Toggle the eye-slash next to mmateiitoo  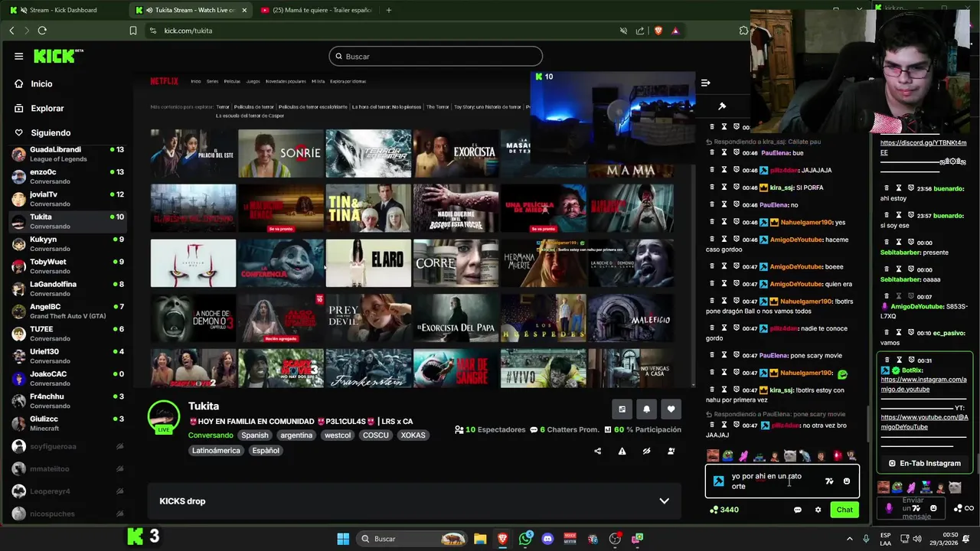[x=119, y=468]
